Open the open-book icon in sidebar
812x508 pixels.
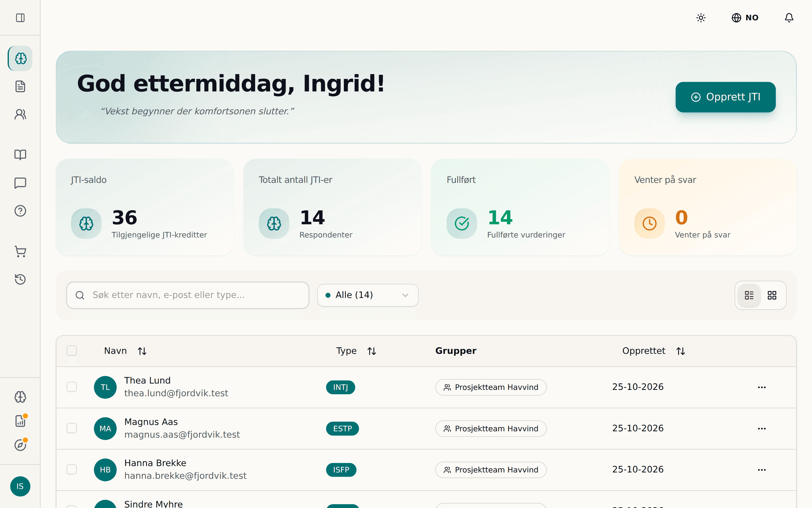(20, 154)
